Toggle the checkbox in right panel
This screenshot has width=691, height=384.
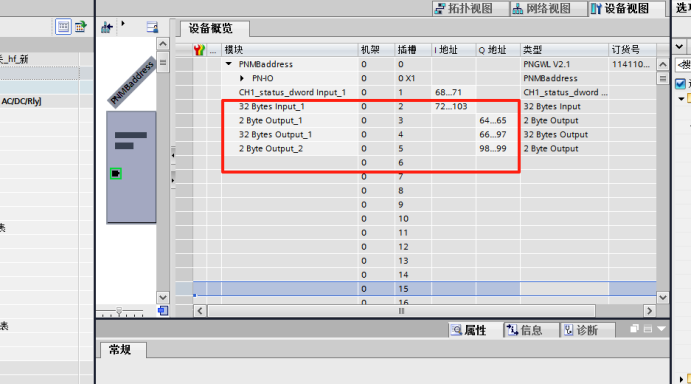(x=680, y=83)
